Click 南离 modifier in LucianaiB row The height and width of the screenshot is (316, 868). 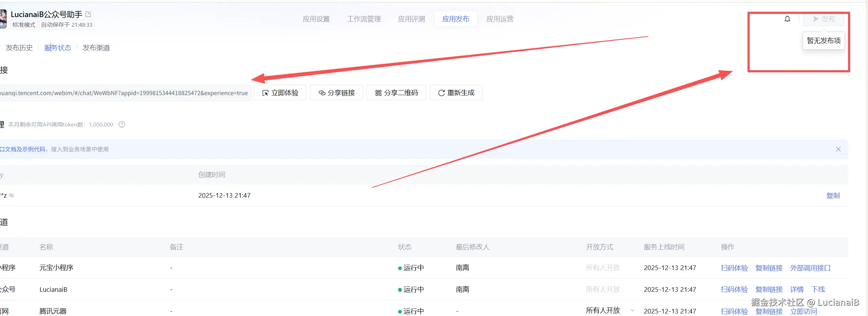(x=462, y=289)
